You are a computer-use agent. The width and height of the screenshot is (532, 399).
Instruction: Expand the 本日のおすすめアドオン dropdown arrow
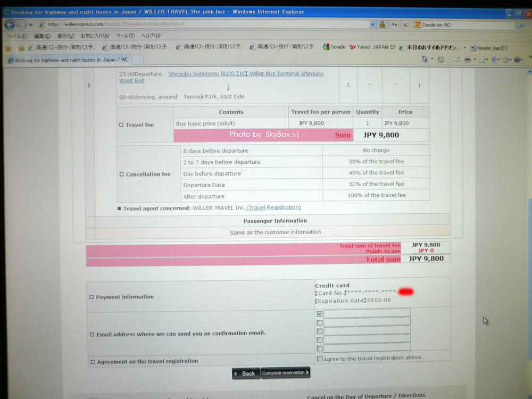click(465, 48)
